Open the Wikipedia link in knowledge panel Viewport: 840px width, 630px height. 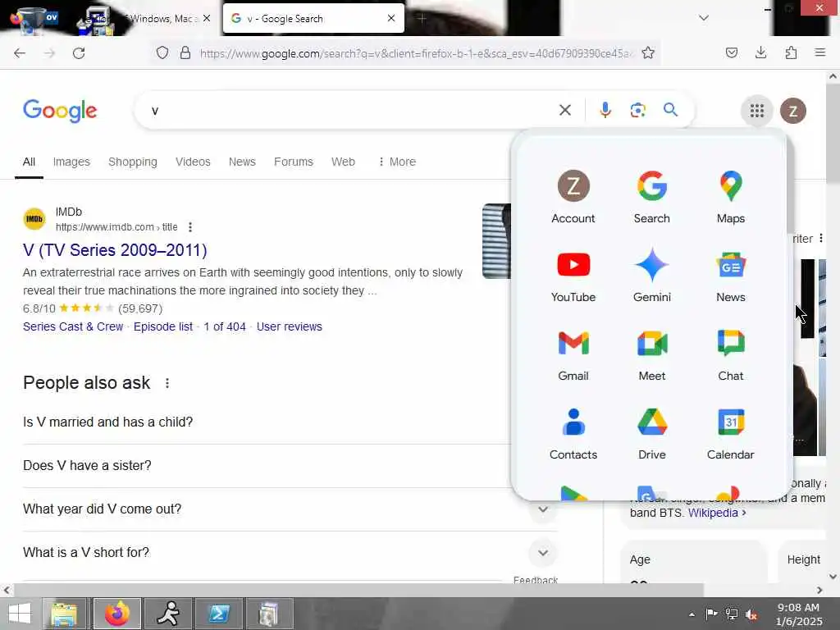click(717, 513)
